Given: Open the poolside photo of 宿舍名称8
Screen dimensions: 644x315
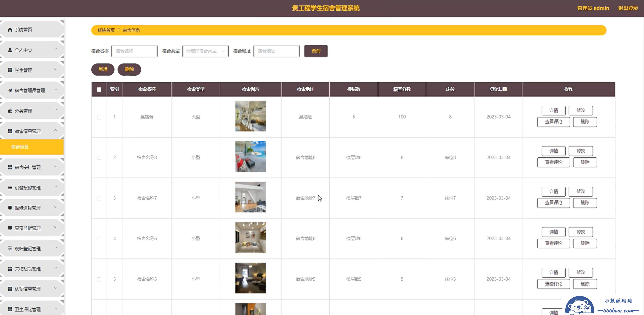Looking at the screenshot, I should tap(251, 156).
